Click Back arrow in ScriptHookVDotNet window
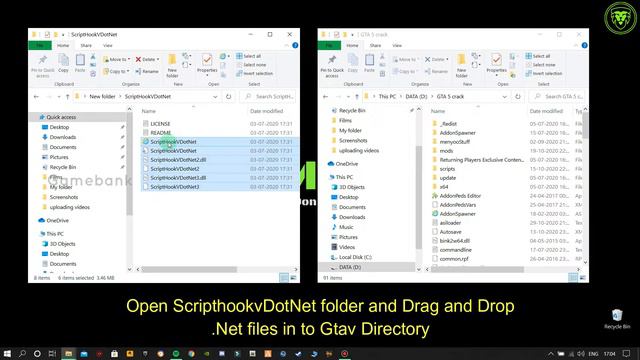640x360 pixels. click(36, 97)
